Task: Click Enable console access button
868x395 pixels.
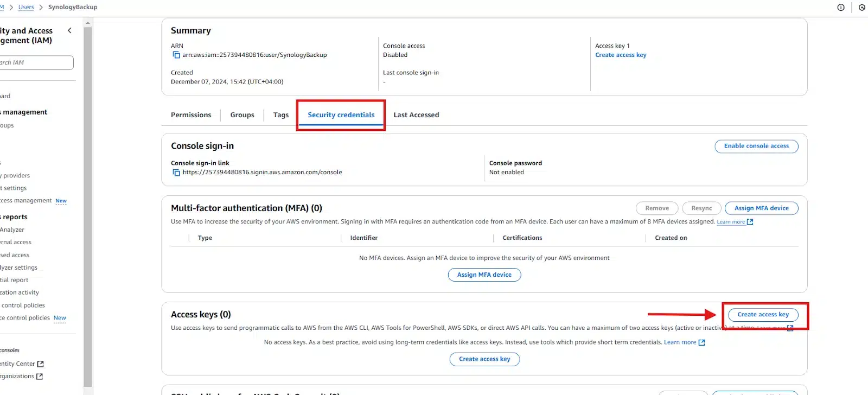Action: pyautogui.click(x=756, y=146)
